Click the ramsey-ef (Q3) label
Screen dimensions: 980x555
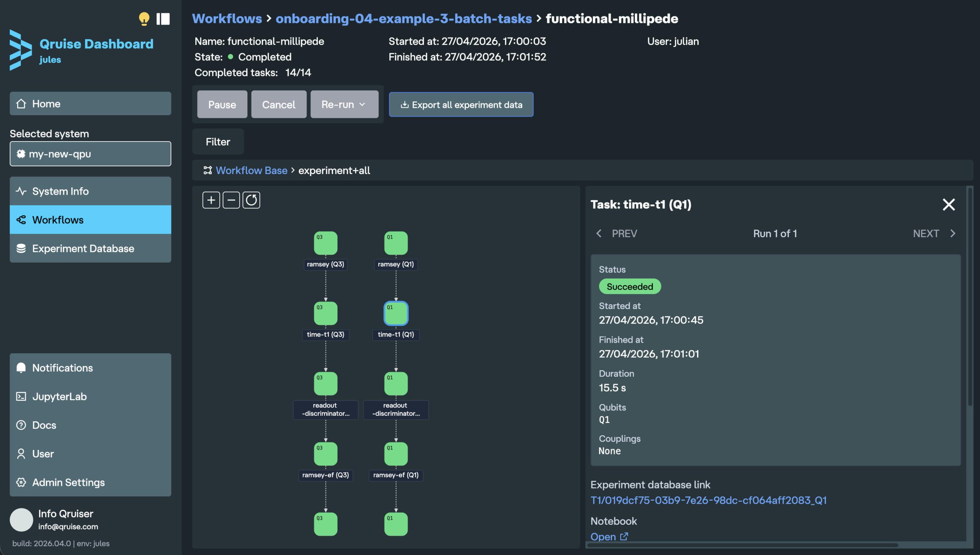[x=325, y=475]
